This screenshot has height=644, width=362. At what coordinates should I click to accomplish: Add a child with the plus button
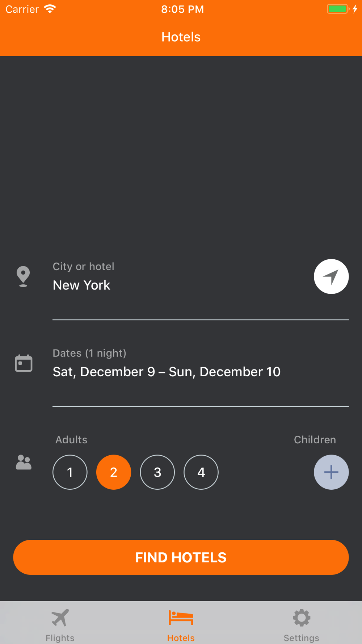[331, 472]
